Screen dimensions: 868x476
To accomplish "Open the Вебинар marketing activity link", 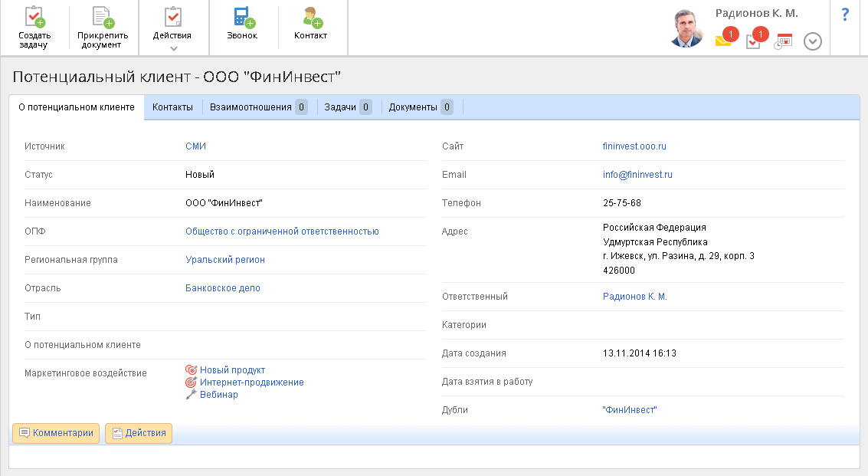I will tap(218, 395).
